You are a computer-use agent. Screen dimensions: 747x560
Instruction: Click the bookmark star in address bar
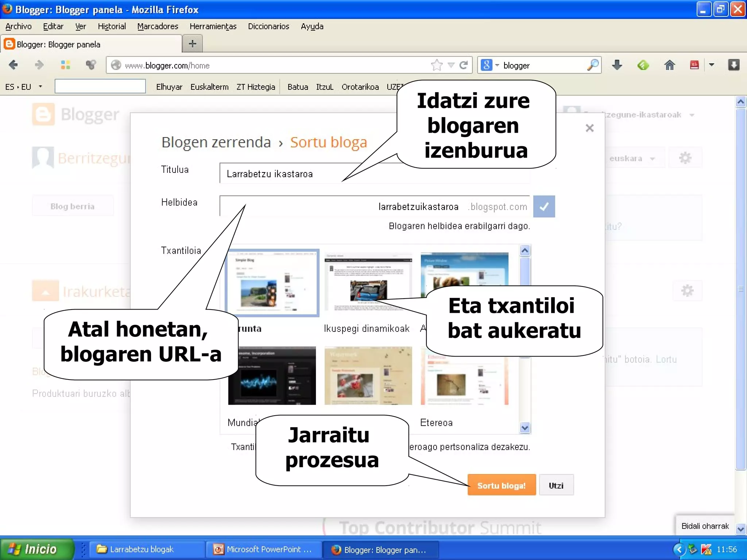point(437,65)
